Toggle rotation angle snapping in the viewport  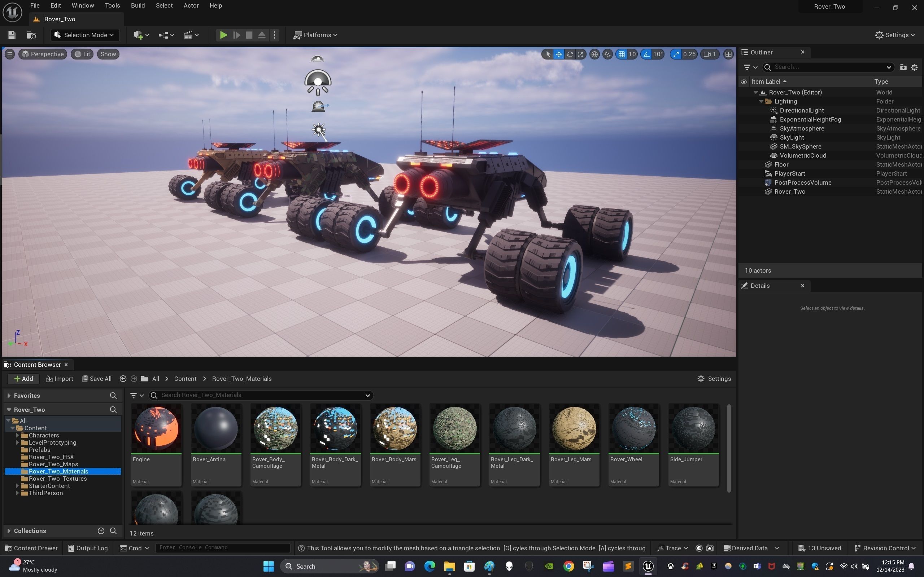coord(646,54)
